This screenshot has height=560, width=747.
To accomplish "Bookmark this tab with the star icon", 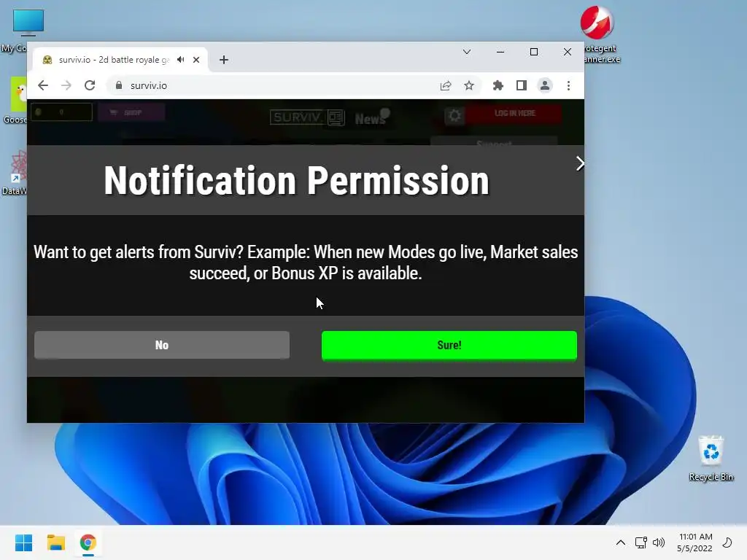I will (469, 85).
